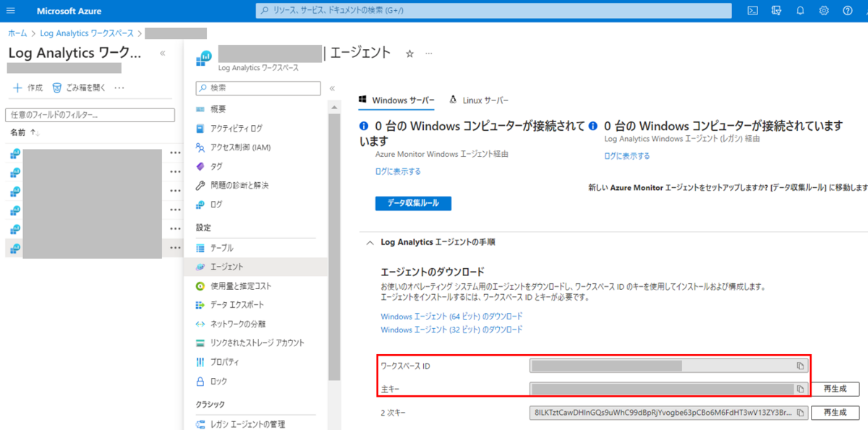Open Cloud Shell from the top bar
This screenshot has height=430, width=868.
[x=752, y=11]
